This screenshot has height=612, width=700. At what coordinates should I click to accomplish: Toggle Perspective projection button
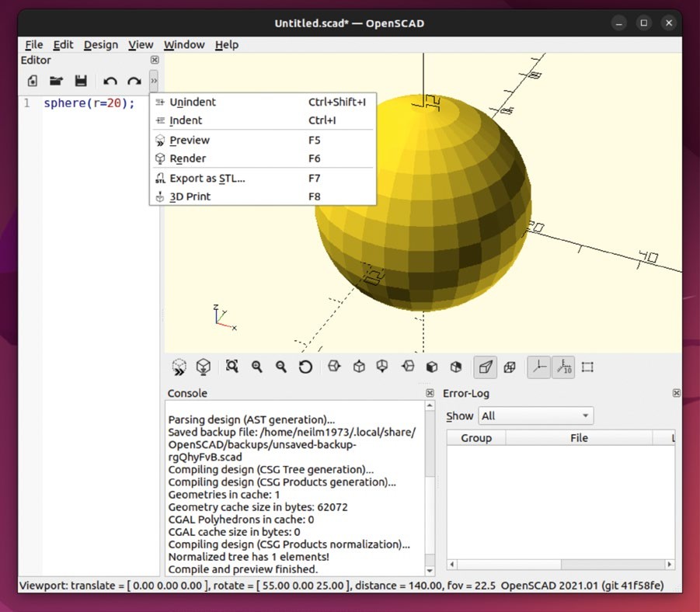pyautogui.click(x=486, y=367)
